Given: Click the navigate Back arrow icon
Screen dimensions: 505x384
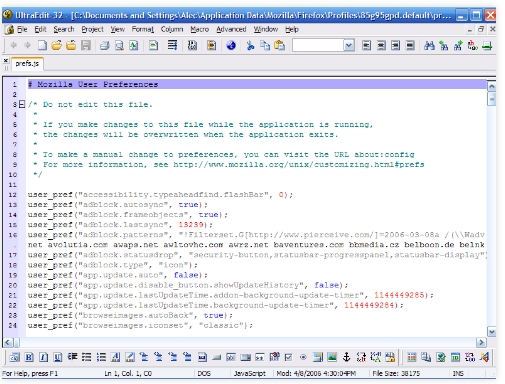Looking at the screenshot, I should point(14,45).
